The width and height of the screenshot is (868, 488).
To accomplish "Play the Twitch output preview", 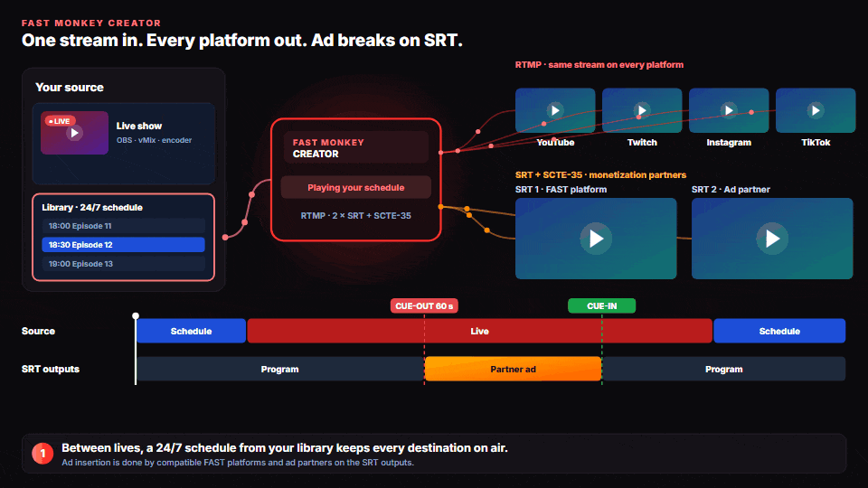I will click(642, 110).
